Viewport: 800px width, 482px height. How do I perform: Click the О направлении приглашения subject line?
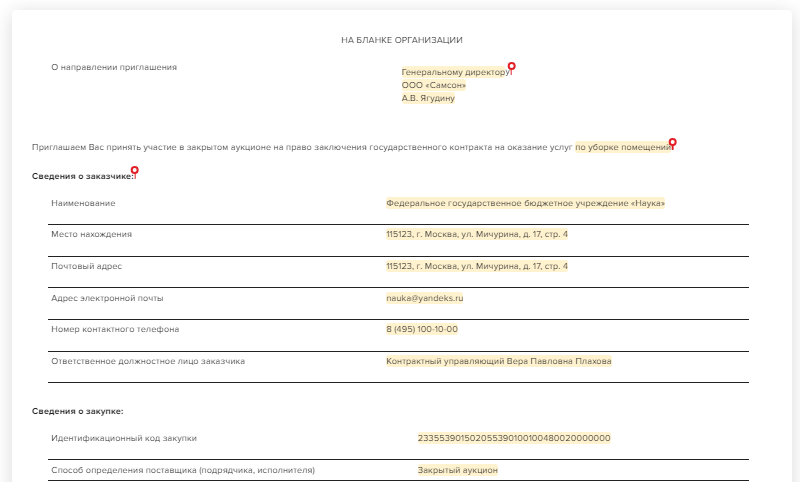114,67
